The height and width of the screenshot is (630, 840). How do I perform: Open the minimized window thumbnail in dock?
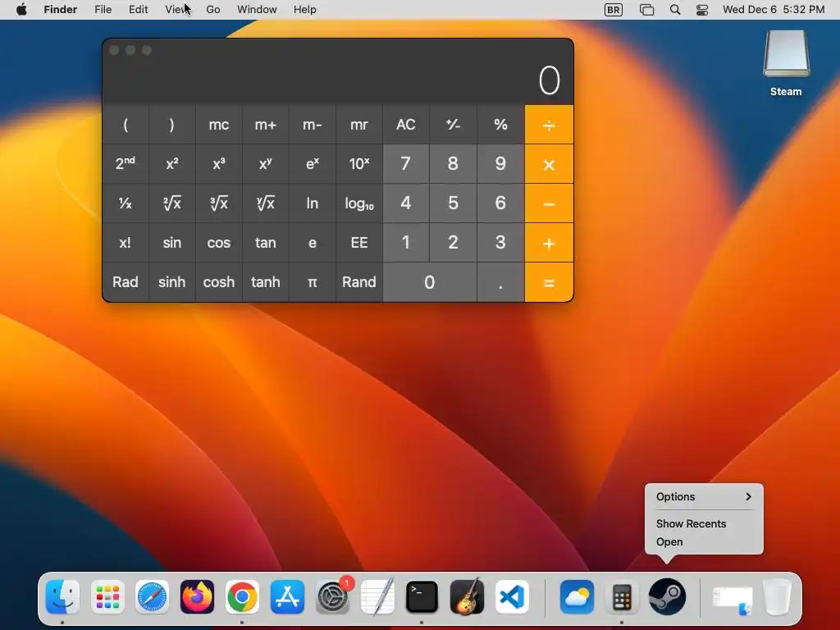(733, 600)
